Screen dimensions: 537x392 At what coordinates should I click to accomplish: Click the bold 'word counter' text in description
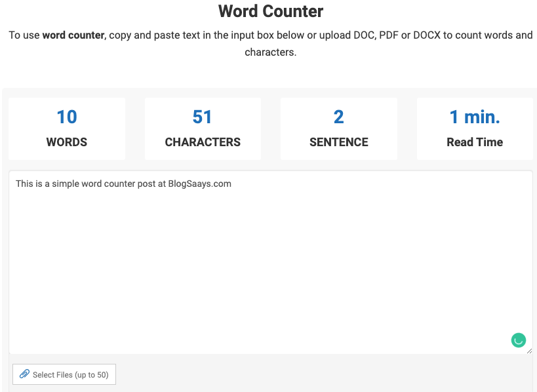[73, 35]
